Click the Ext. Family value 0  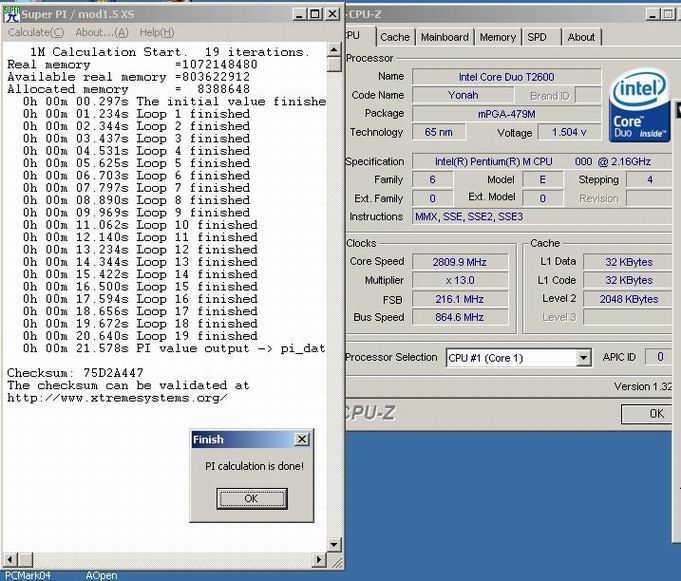pos(433,198)
